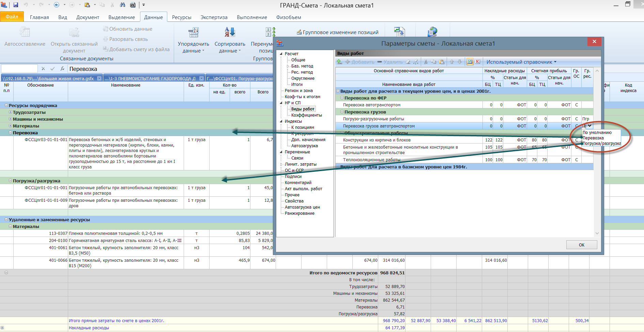Open the Файл menu
This screenshot has width=644, height=332.
click(x=12, y=17)
